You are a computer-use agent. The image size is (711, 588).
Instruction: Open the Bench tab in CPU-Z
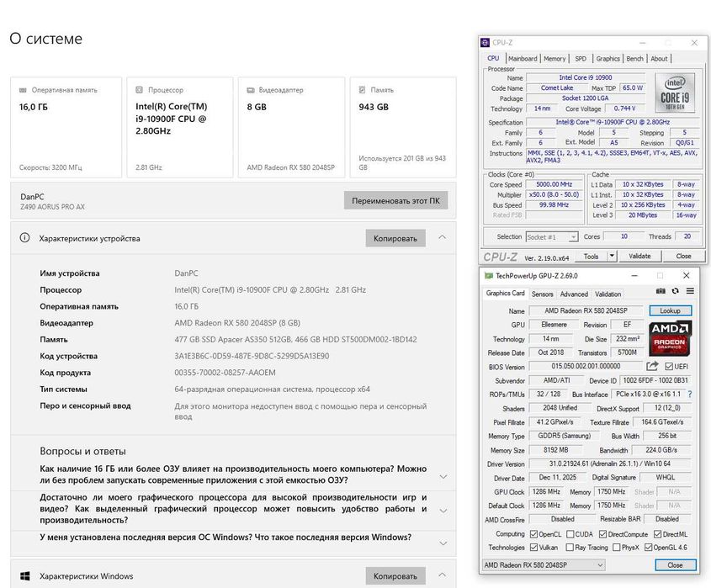[x=634, y=59]
